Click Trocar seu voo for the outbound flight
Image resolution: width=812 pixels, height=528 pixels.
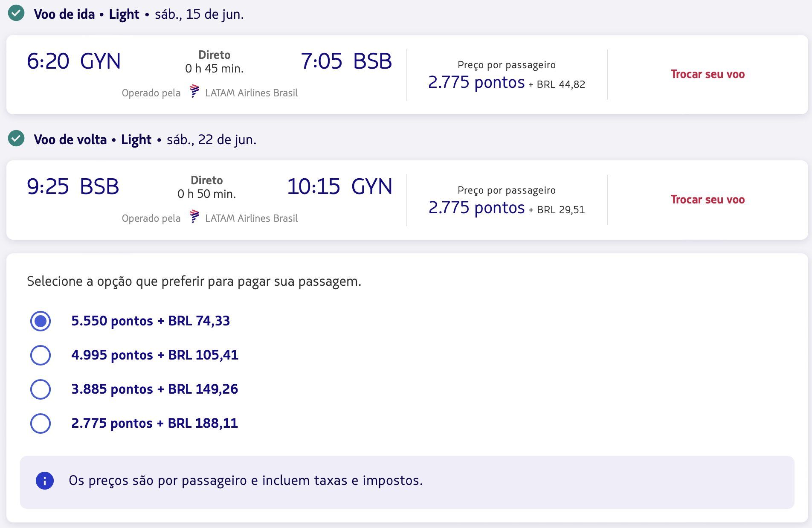click(x=708, y=74)
